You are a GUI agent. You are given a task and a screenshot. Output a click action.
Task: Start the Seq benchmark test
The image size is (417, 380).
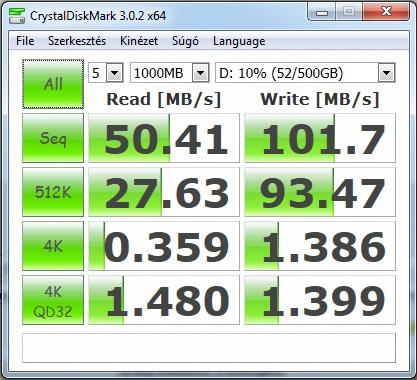point(53,138)
